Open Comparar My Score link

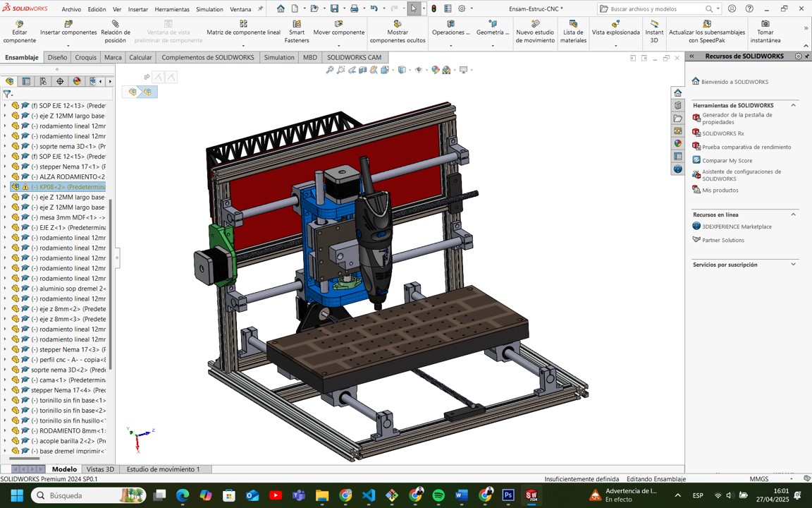click(x=727, y=161)
